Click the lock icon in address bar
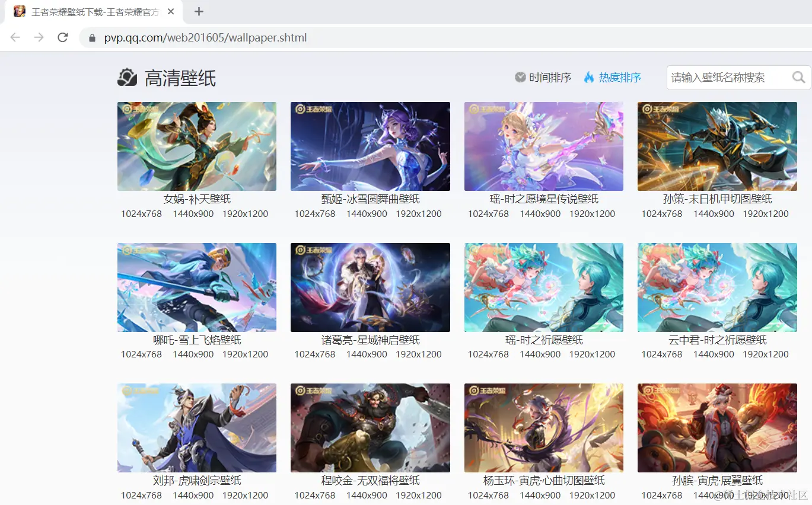 (x=92, y=38)
